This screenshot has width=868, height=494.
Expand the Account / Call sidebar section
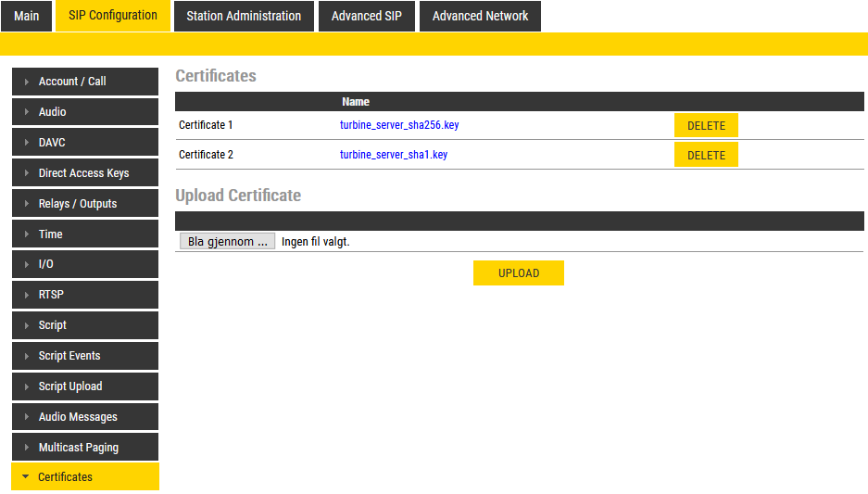[84, 82]
